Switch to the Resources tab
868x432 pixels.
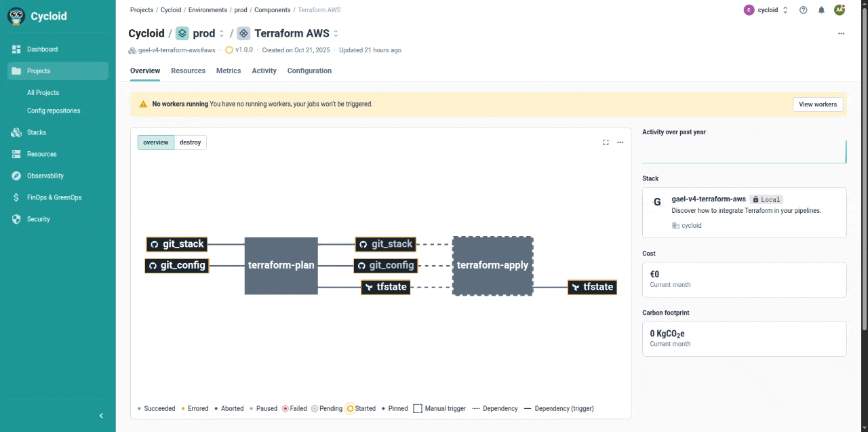pos(188,71)
